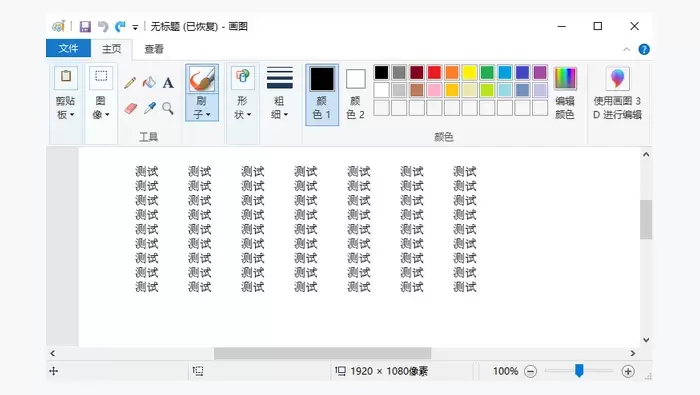Pick the yellow color swatch
Screen dimensions: 700x395
[469, 72]
